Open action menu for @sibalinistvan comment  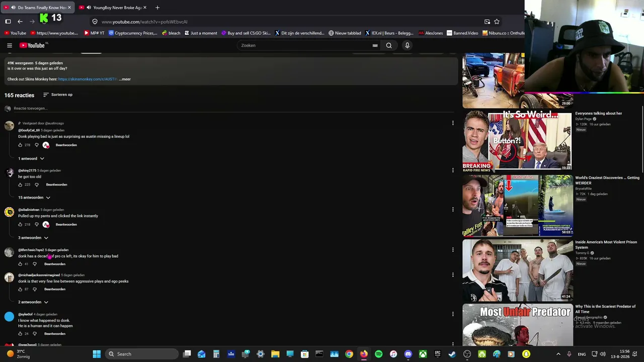pos(453,210)
